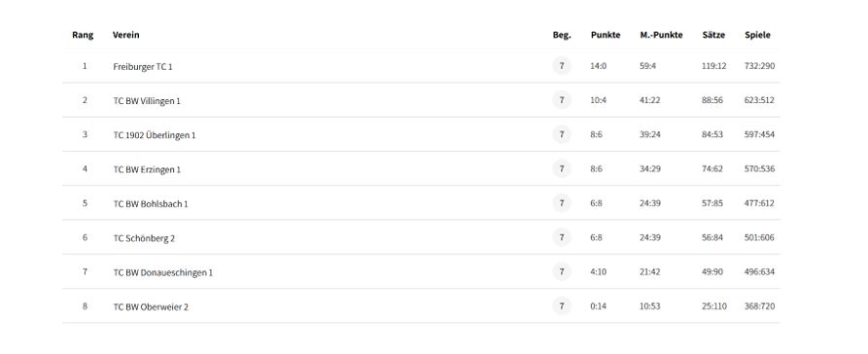
Task: Open the TC BW Villingen 1 team link
Action: point(147,101)
